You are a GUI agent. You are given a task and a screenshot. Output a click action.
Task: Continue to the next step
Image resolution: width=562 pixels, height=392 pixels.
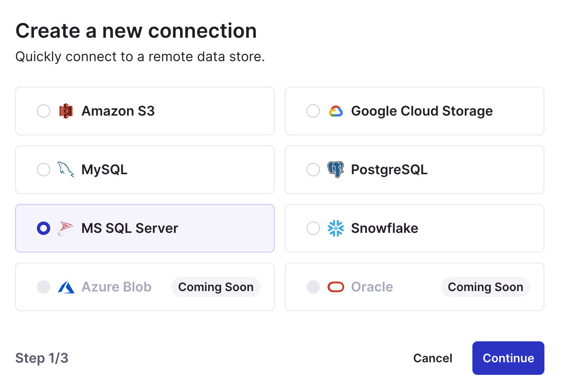(508, 358)
